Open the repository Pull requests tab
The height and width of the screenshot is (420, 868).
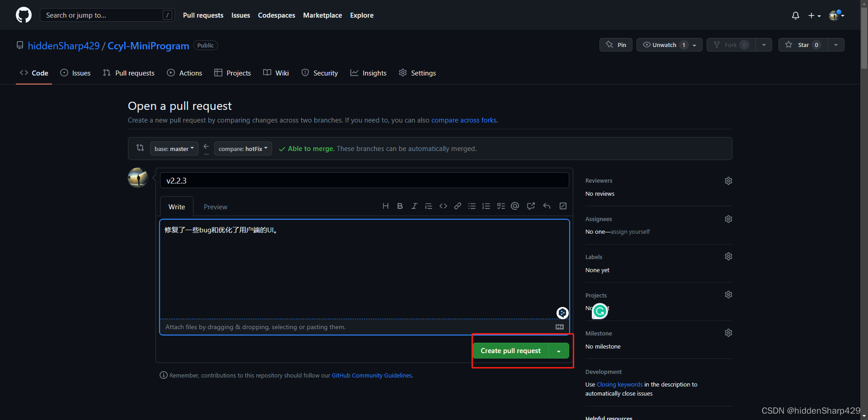[x=129, y=73]
